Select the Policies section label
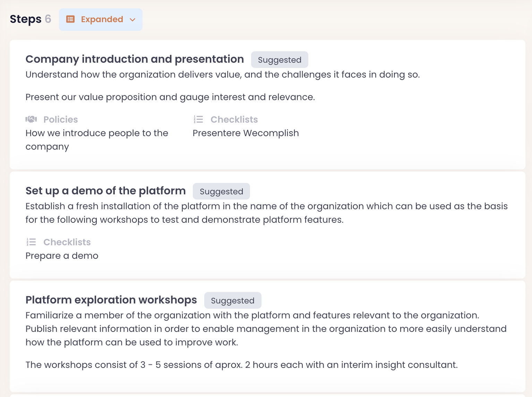The height and width of the screenshot is (397, 532). [x=61, y=120]
